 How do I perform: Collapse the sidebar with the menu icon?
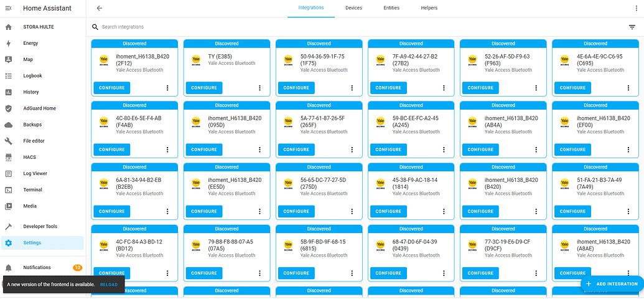pyautogui.click(x=8, y=8)
